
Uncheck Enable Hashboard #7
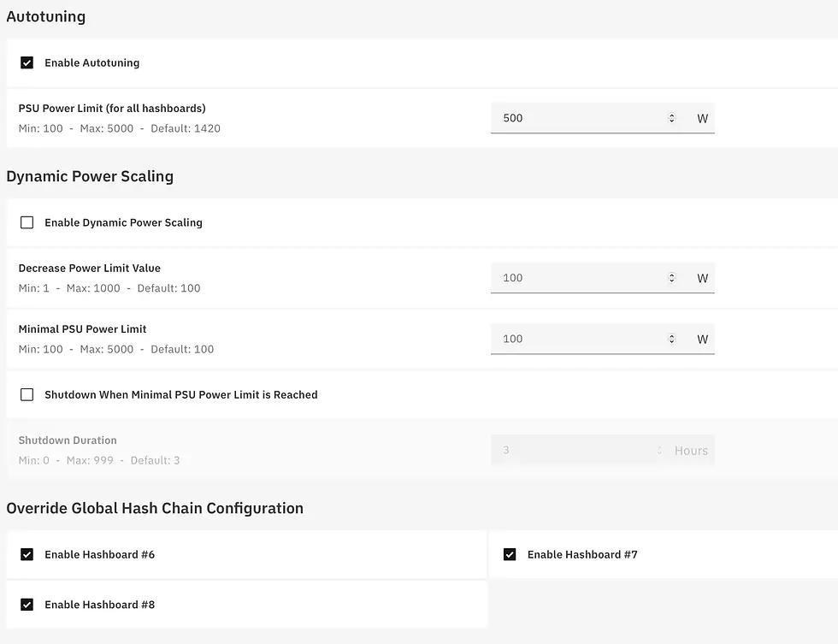(510, 554)
